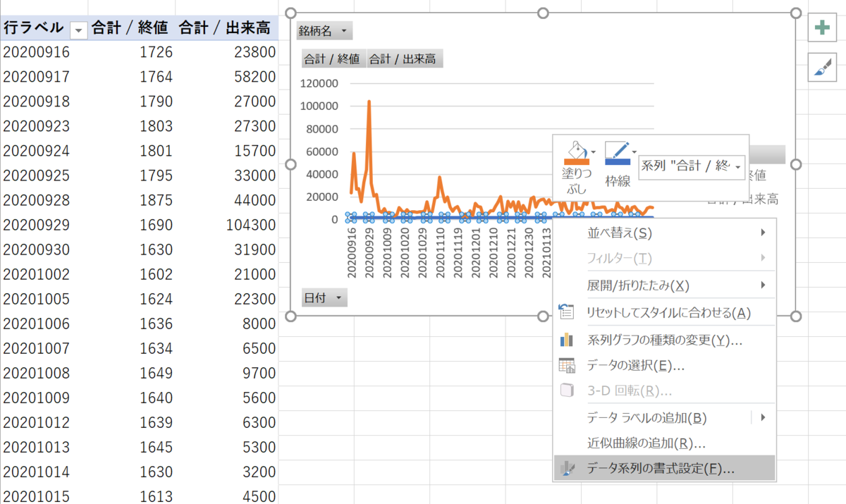This screenshot has width=846, height=504.
Task: Select row label cell 20201005
Action: pyautogui.click(x=37, y=300)
